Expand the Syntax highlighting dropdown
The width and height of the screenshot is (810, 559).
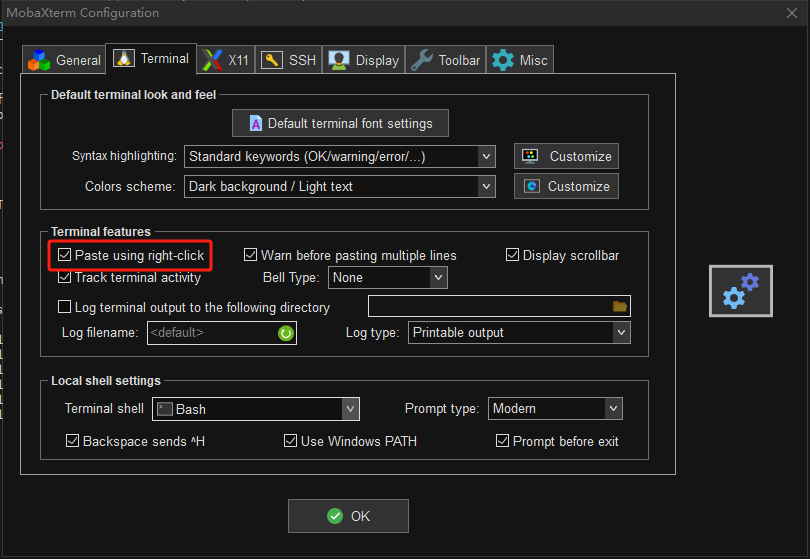pyautogui.click(x=486, y=156)
